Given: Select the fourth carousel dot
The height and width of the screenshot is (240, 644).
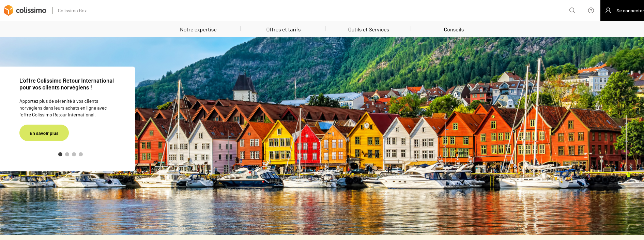Looking at the screenshot, I should [81, 154].
